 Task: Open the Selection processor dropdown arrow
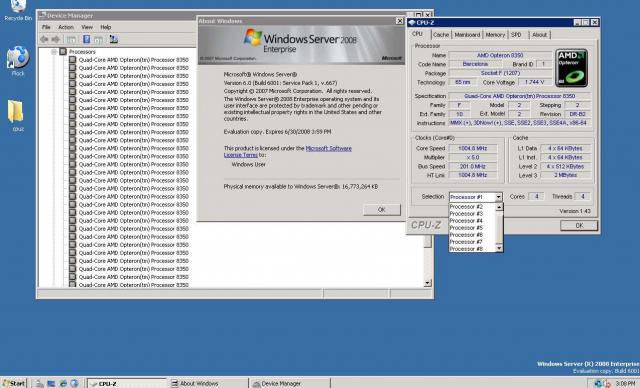pos(498,197)
